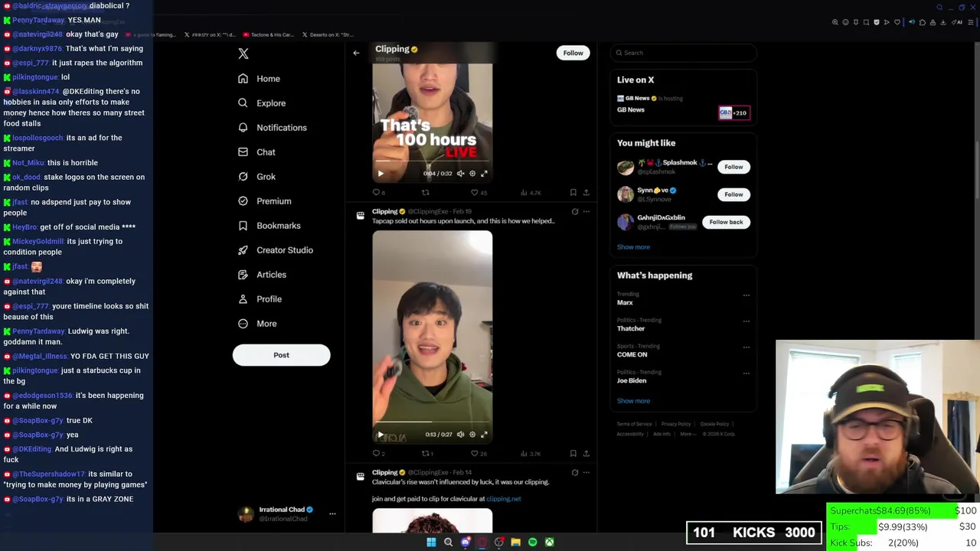Bookmark the post with 4.7K views
Viewport: 980px width, 551px height.
(573, 193)
